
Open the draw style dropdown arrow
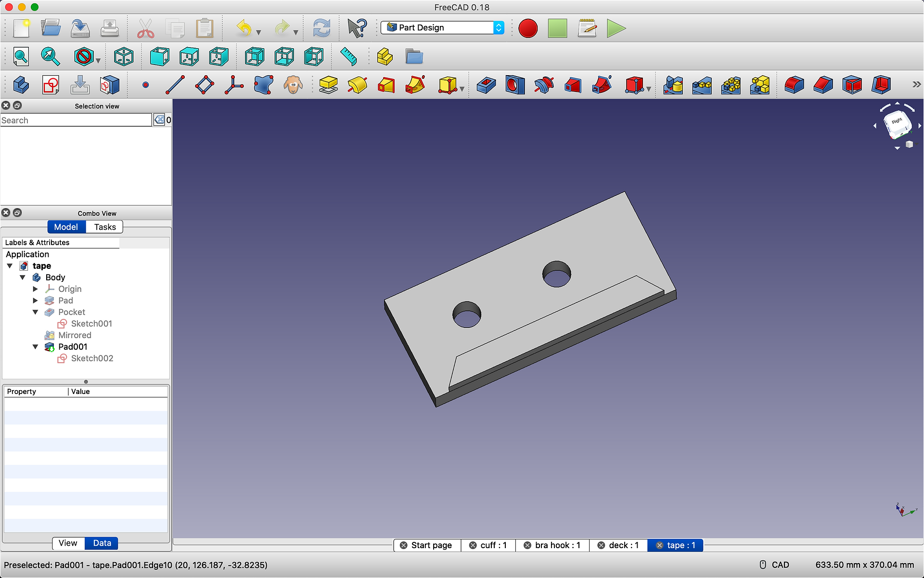[x=98, y=61]
